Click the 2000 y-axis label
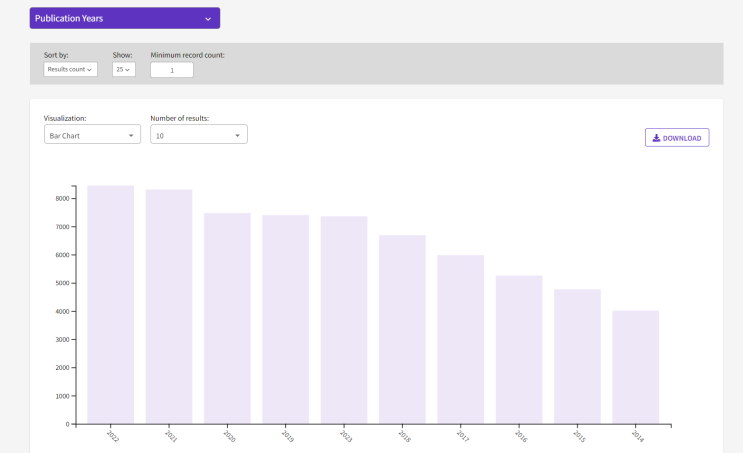743x453 pixels. (x=62, y=368)
